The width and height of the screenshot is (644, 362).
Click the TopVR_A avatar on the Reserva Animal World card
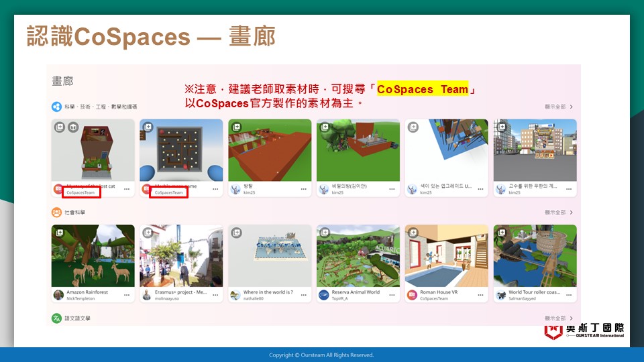tap(324, 295)
